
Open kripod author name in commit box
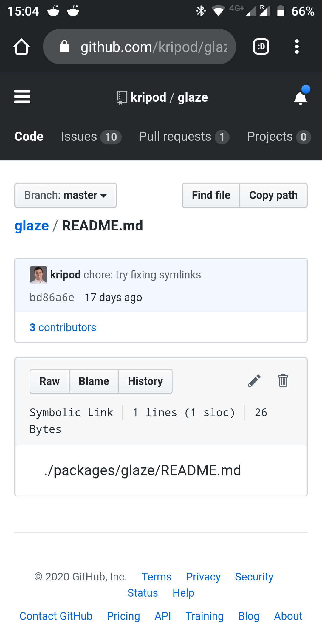(65, 275)
